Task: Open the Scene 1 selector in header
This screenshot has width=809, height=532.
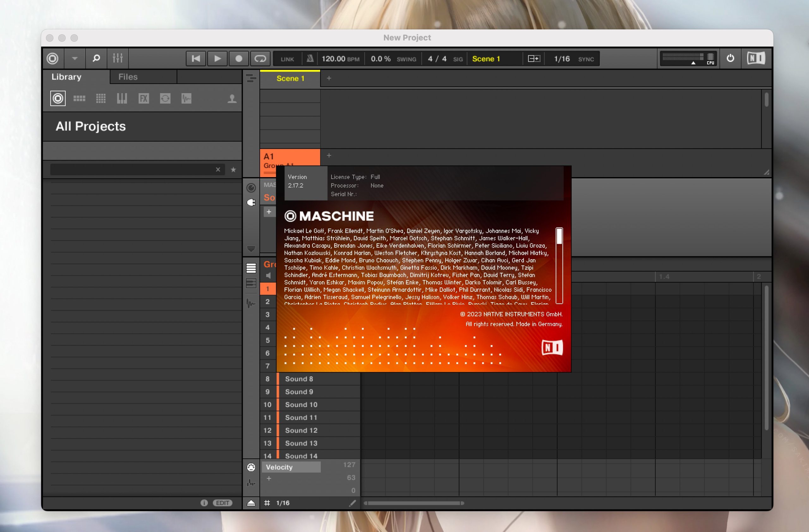Action: 486,59
